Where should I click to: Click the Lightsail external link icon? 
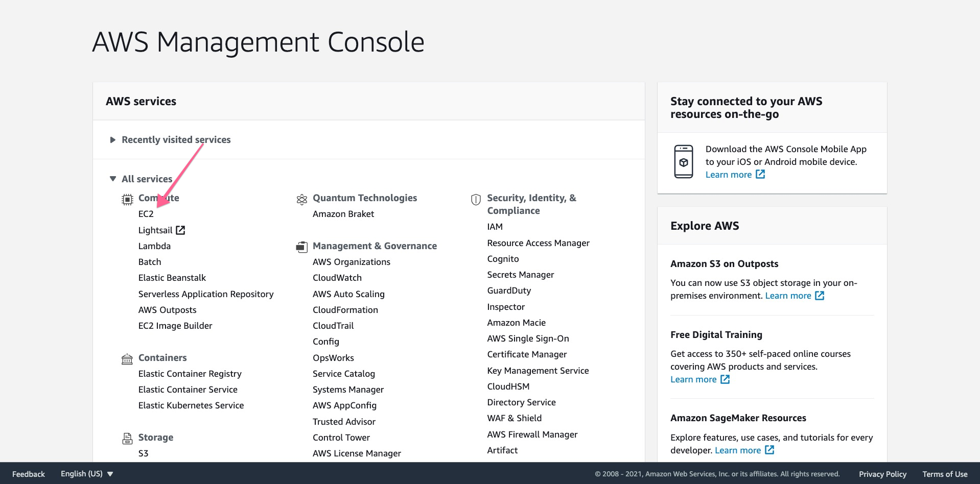(x=180, y=230)
